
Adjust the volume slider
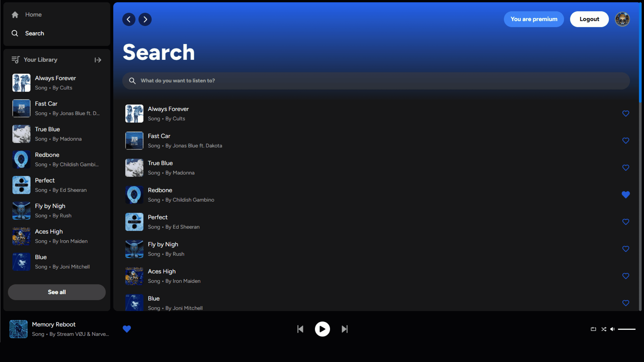tap(627, 329)
